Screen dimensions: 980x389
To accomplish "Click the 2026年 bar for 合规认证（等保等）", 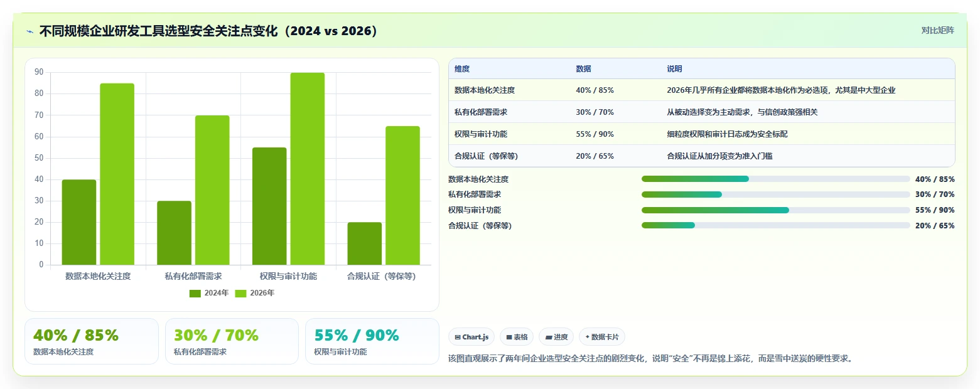I will 402,195.
